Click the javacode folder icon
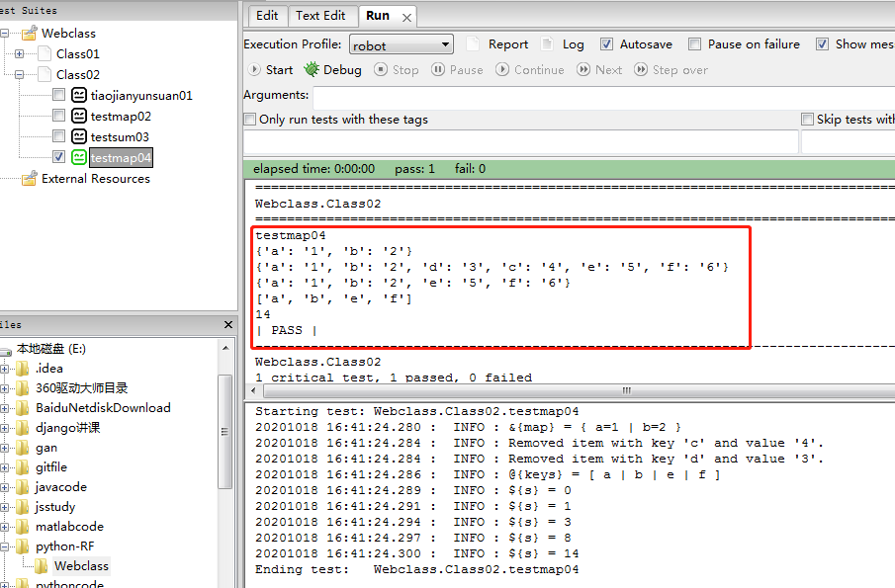The width and height of the screenshot is (895, 588). pos(23,487)
